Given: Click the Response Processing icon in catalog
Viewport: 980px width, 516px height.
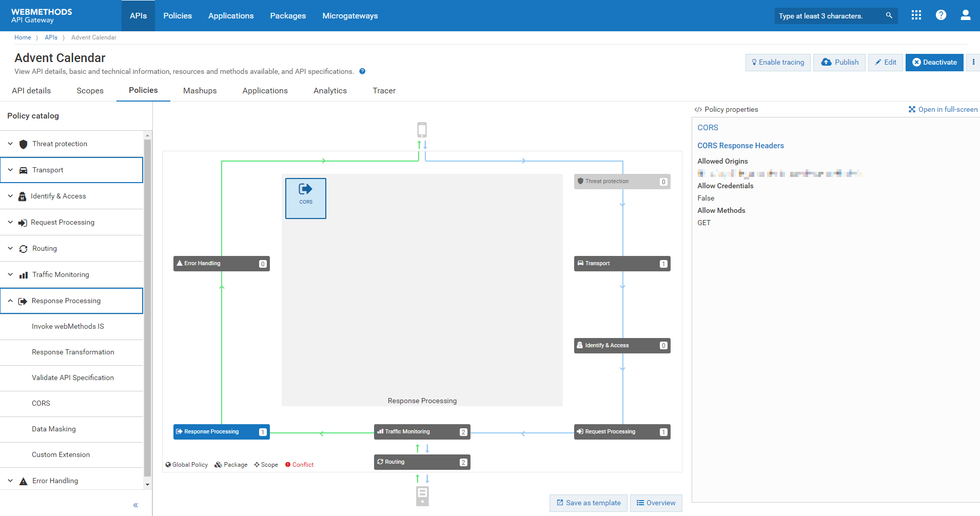Looking at the screenshot, I should click(x=23, y=301).
